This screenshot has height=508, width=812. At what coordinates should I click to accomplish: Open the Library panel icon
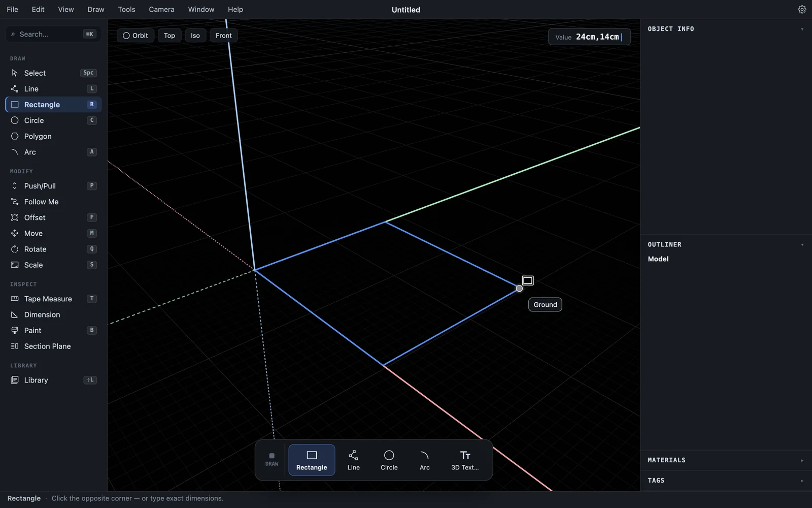(15, 380)
